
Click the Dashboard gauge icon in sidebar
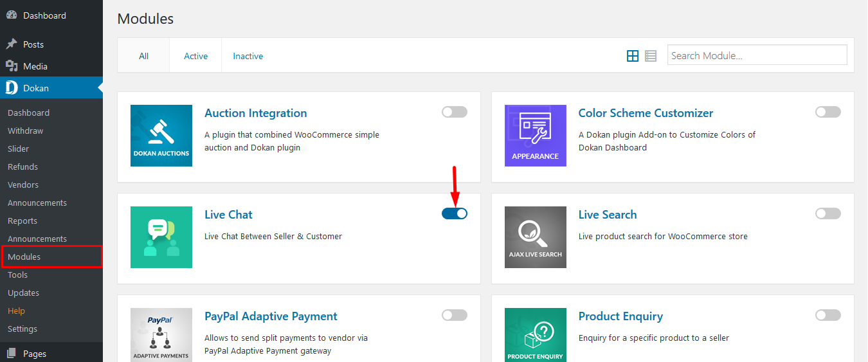point(12,15)
